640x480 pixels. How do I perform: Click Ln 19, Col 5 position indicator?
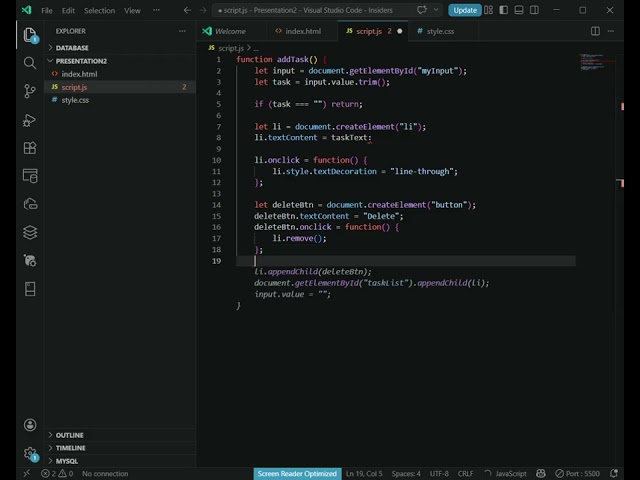click(364, 473)
